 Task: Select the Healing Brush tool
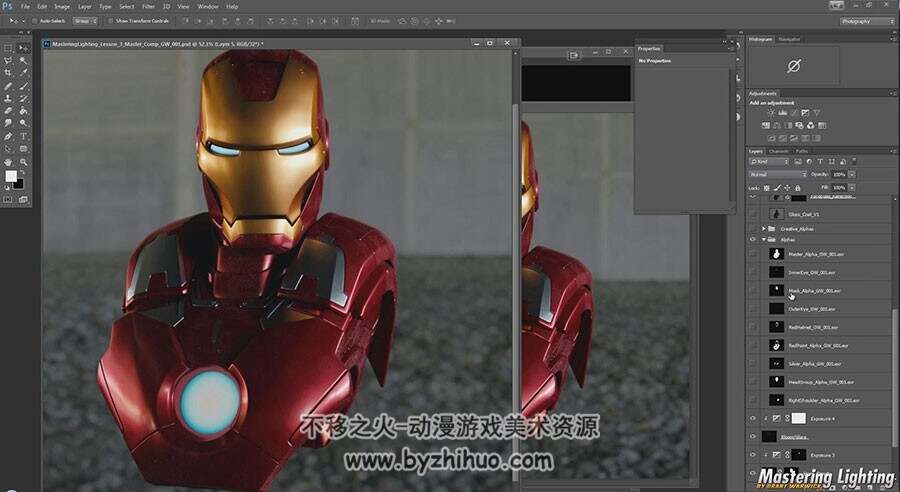click(x=8, y=86)
